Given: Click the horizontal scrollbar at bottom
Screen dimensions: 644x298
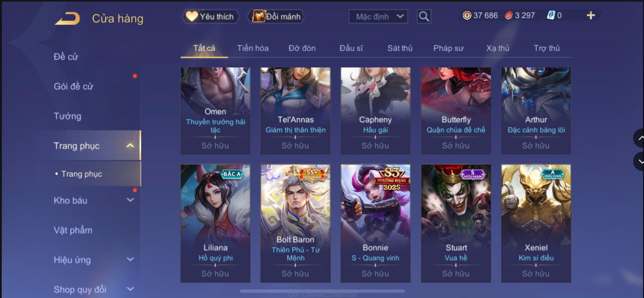Looking at the screenshot, I should [322, 291].
